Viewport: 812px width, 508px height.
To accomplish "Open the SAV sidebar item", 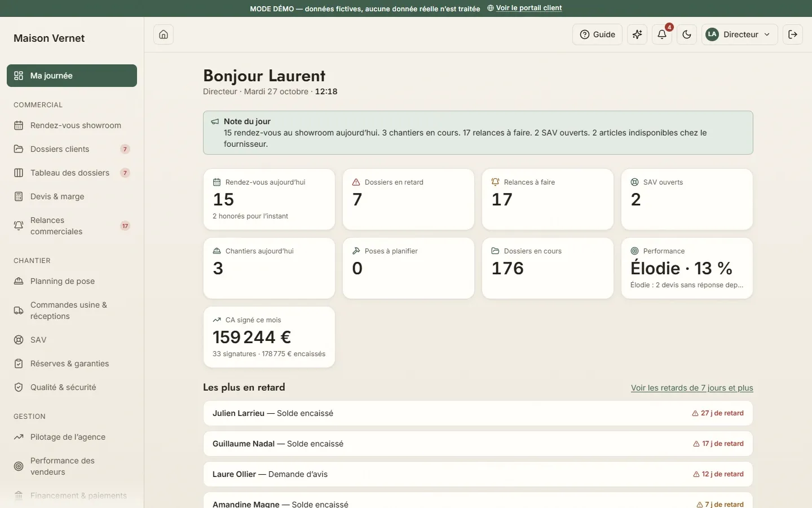I will (x=72, y=340).
